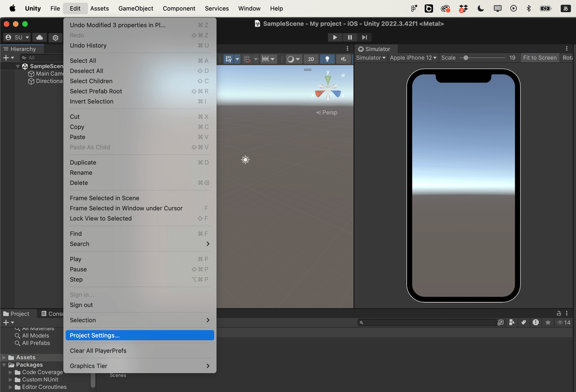Screen dimensions: 576x392
Task: Switch to the Console tab
Action: pyautogui.click(x=52, y=314)
